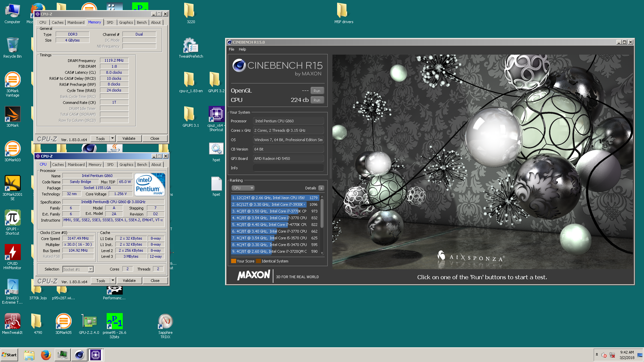Click the Identical System legend swatch
The height and width of the screenshot is (362, 644).
coord(258,261)
